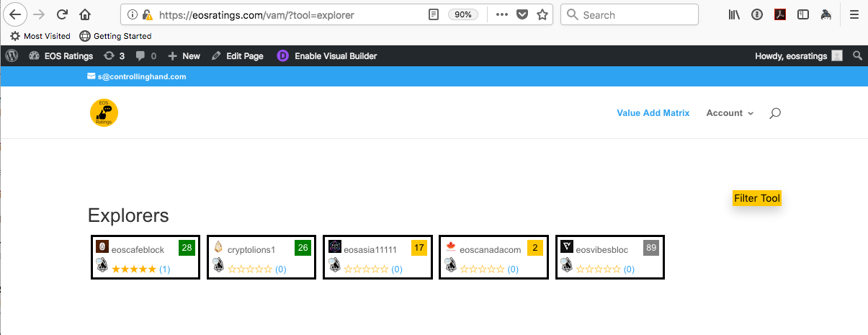868x335 pixels.
Task: Open cryptolions1 explorer card name
Action: (x=251, y=250)
